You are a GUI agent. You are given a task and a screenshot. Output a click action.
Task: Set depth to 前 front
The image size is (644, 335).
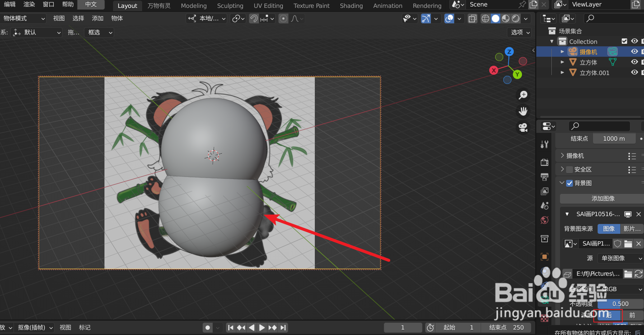[x=633, y=315]
